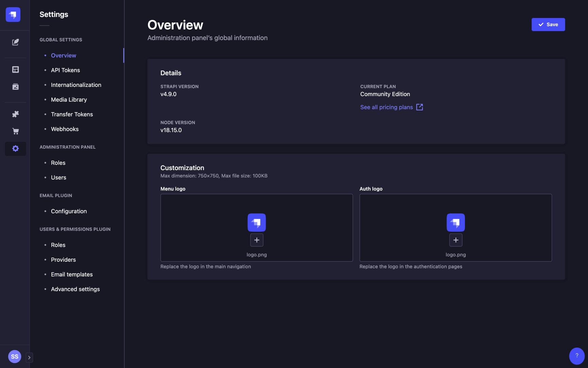Open Users under Administration Panel
The width and height of the screenshot is (588, 368).
[59, 178]
